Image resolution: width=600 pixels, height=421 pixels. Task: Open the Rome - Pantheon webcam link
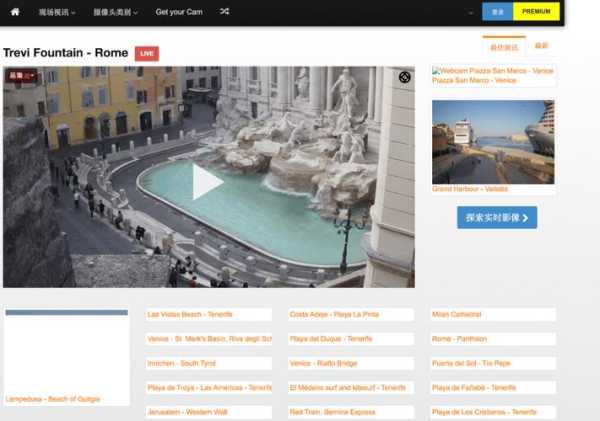pos(459,339)
